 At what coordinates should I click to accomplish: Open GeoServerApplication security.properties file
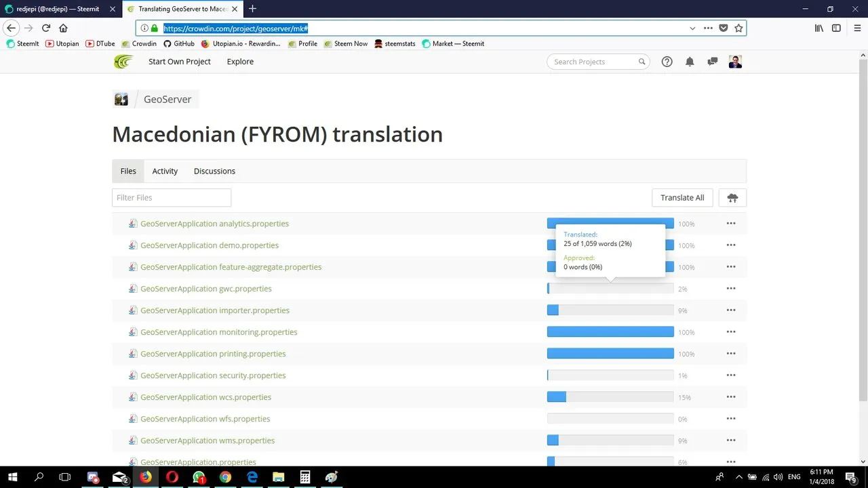[213, 375]
